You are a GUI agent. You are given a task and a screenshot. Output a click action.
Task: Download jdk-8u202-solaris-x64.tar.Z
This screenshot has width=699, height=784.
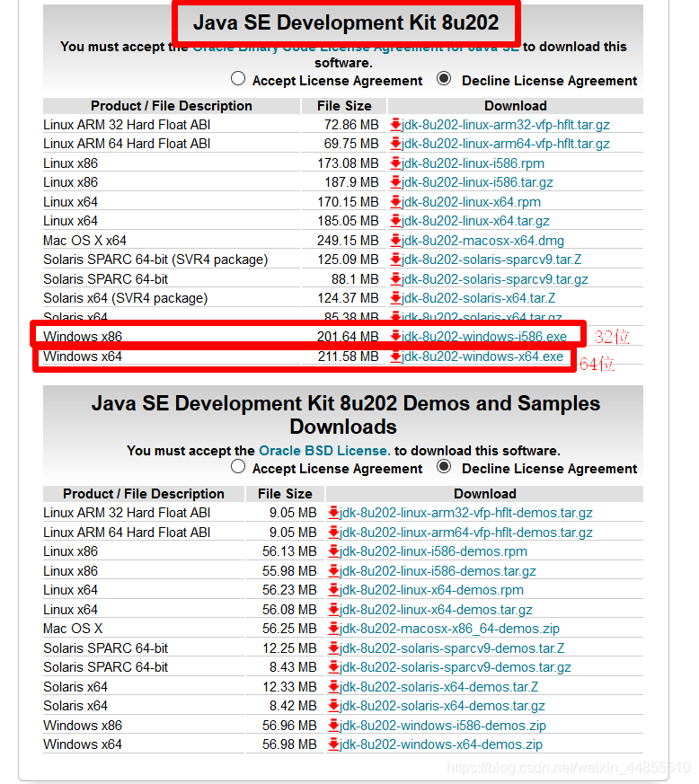tap(478, 298)
